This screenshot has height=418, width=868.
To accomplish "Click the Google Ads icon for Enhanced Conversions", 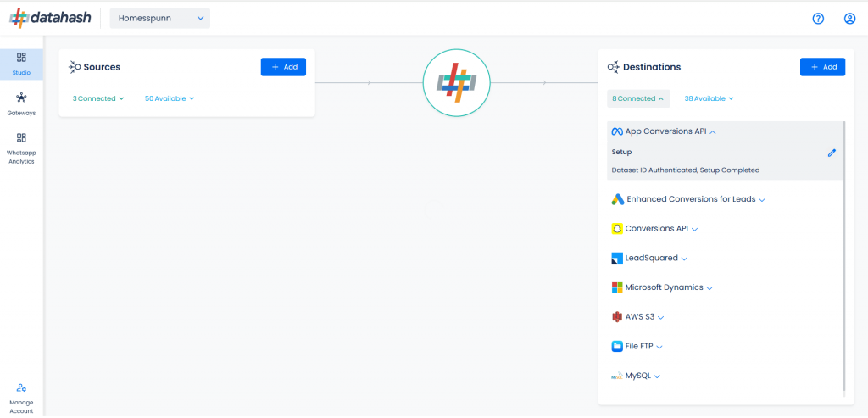I will [618, 199].
